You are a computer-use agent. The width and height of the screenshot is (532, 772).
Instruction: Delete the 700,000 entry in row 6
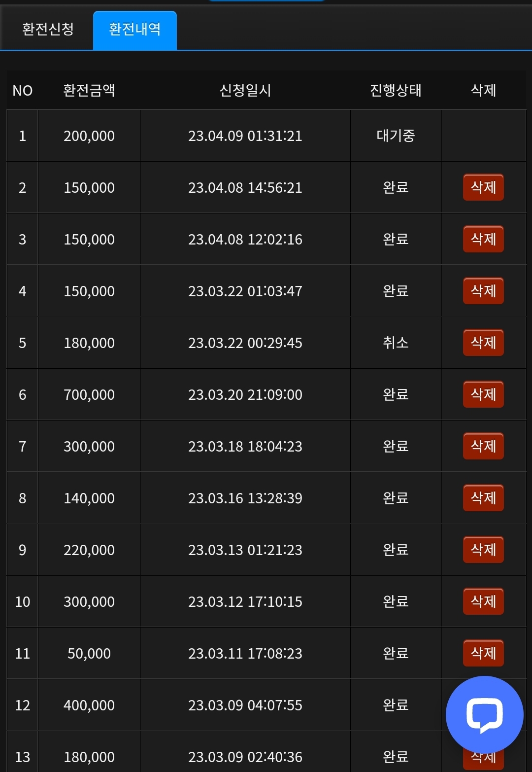point(483,394)
